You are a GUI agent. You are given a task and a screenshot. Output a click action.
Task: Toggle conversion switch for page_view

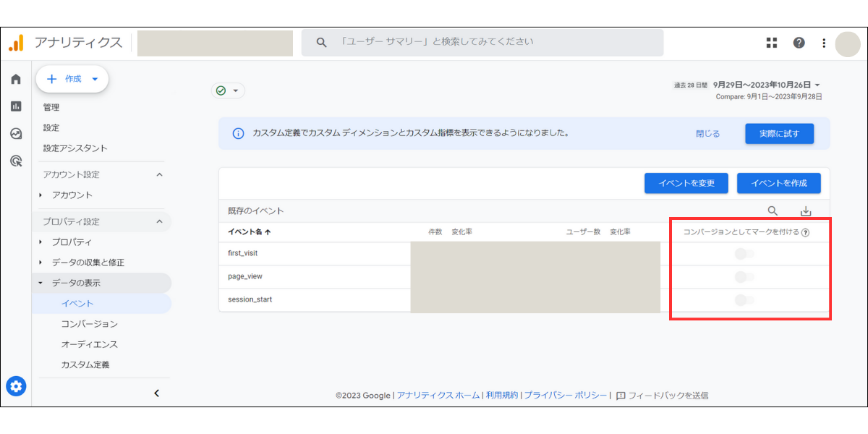click(x=744, y=277)
